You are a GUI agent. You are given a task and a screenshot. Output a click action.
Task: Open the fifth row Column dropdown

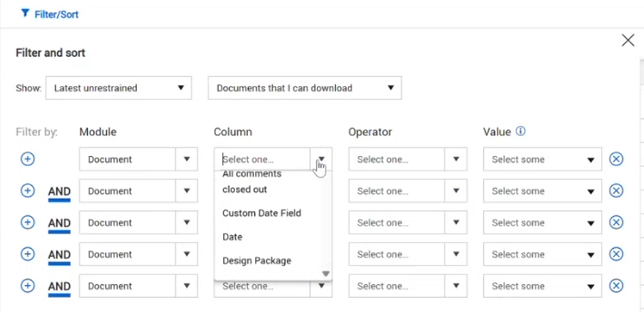[273, 287]
